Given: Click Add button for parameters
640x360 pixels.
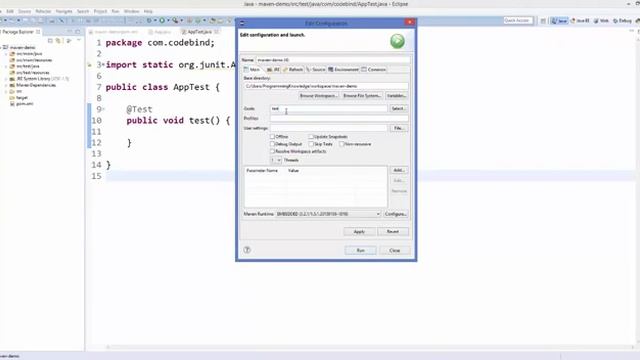Looking at the screenshot, I should [x=399, y=170].
